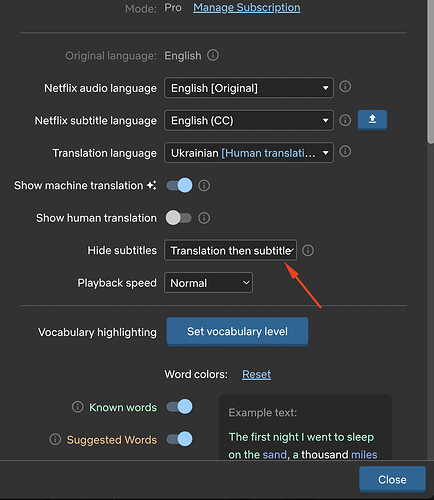Viewport: 434px width, 500px height.
Task: Click info icon next to human translation toggle
Action: [204, 218]
